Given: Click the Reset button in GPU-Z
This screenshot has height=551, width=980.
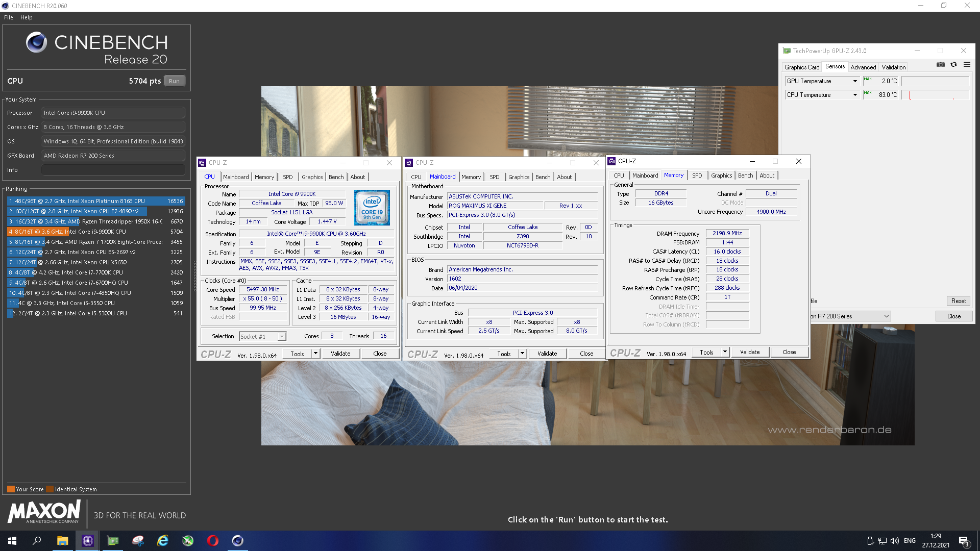Looking at the screenshot, I should (958, 301).
